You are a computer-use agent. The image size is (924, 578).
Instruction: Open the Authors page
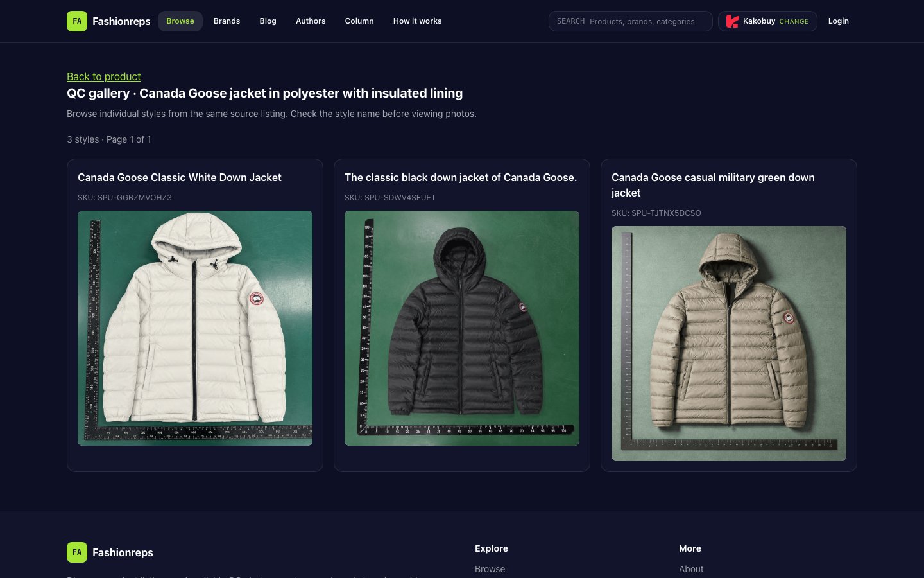(x=311, y=21)
